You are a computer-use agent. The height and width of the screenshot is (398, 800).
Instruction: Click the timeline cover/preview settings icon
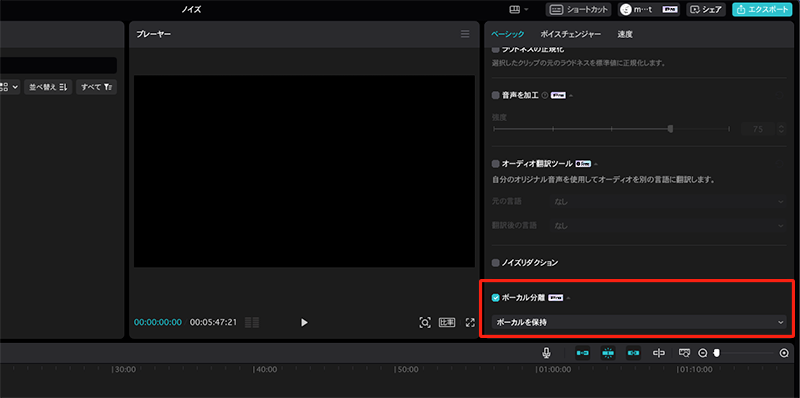tap(684, 353)
